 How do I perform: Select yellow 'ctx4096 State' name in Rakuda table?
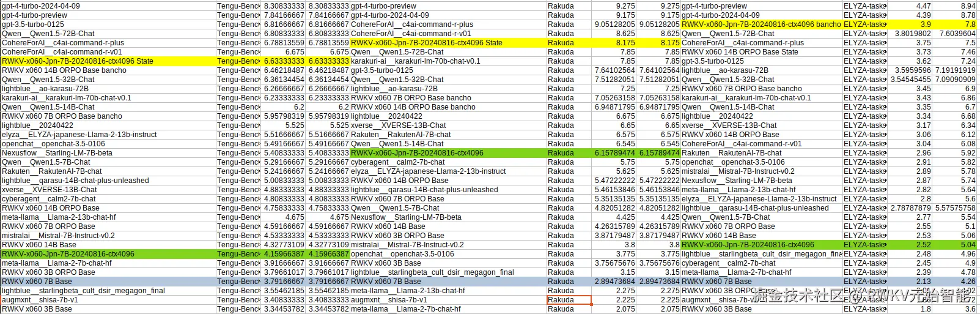[x=448, y=43]
